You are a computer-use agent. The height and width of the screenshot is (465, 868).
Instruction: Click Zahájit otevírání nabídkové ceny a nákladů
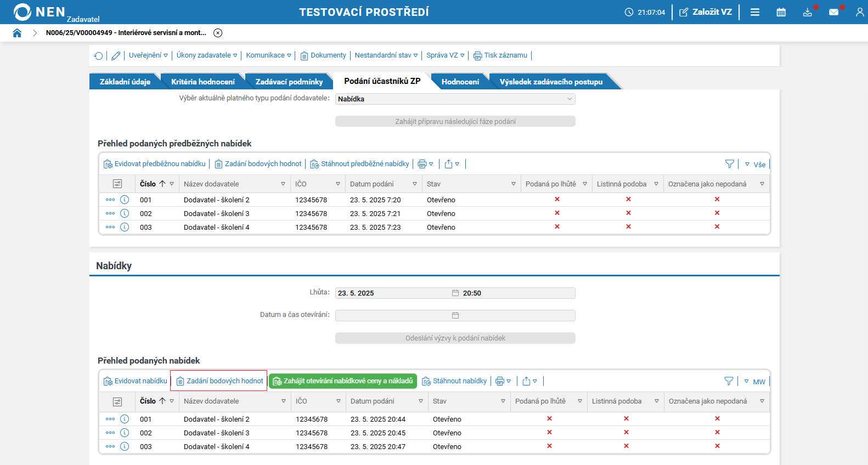343,381
